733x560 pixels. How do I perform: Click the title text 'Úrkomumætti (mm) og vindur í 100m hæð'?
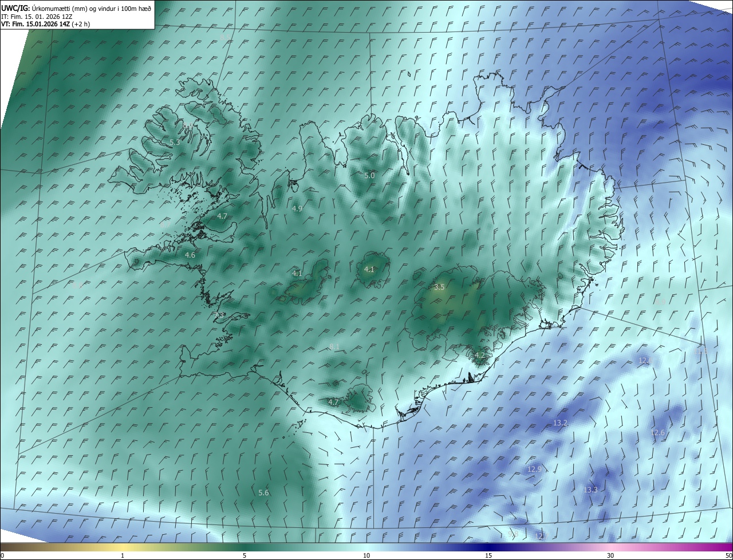(x=90, y=8)
